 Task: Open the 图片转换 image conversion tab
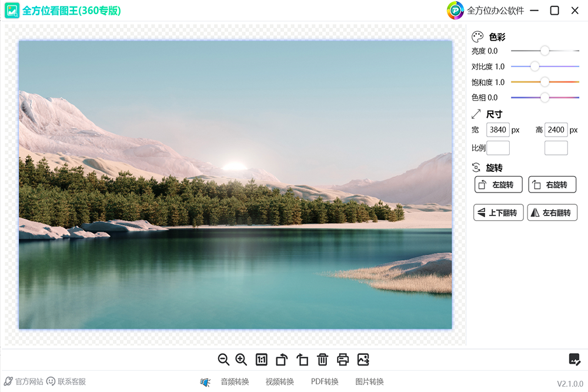[369, 381]
